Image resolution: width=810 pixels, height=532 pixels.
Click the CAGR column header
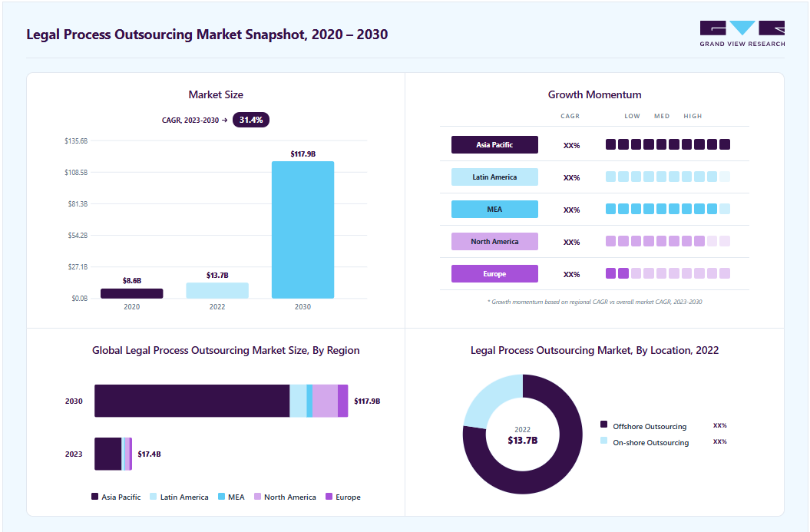[x=570, y=116]
